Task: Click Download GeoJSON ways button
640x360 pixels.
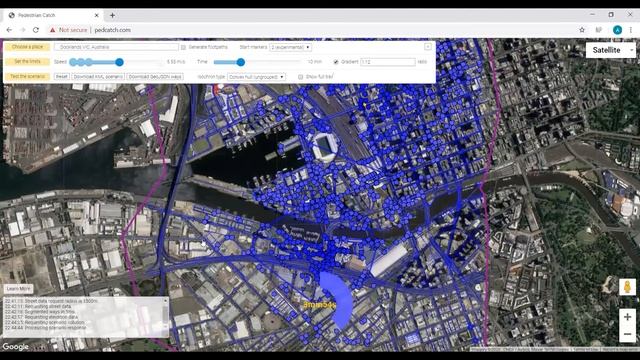Action: point(155,77)
